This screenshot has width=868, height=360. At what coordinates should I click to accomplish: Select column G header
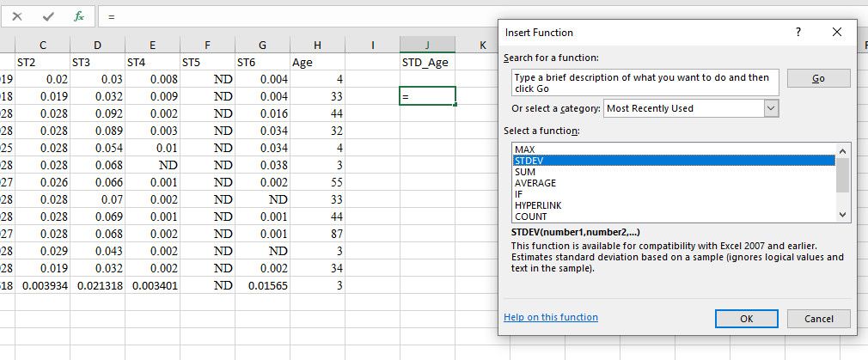(262, 46)
